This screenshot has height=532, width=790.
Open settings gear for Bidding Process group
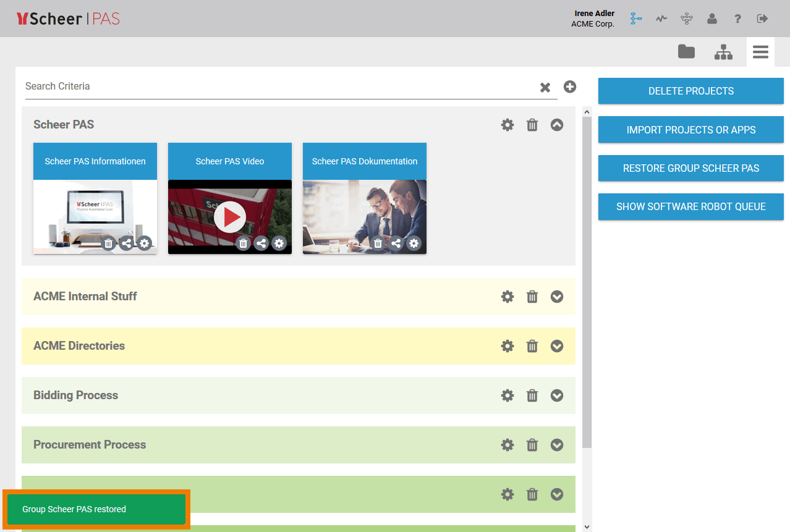coord(507,395)
